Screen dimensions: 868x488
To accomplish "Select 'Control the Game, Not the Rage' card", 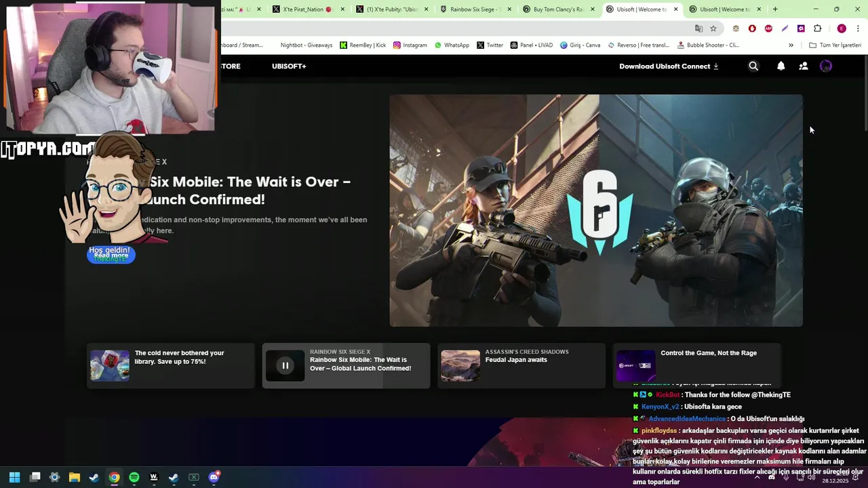I will pos(696,366).
